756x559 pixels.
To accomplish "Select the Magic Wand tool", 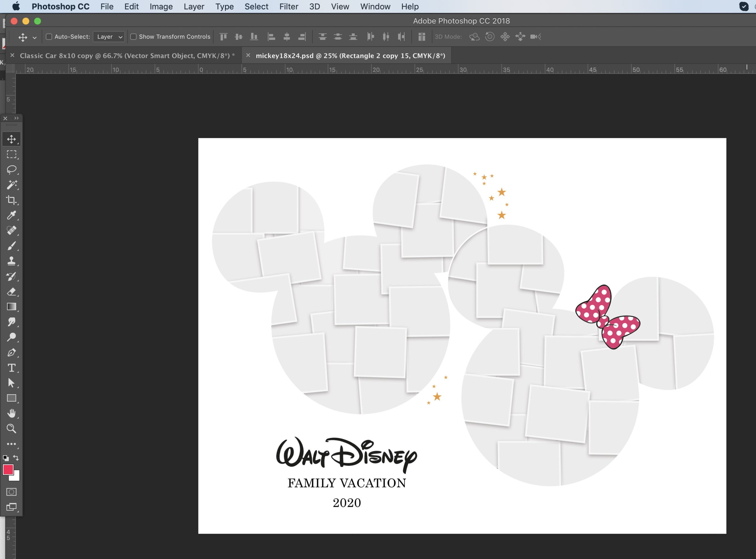I will [x=12, y=185].
